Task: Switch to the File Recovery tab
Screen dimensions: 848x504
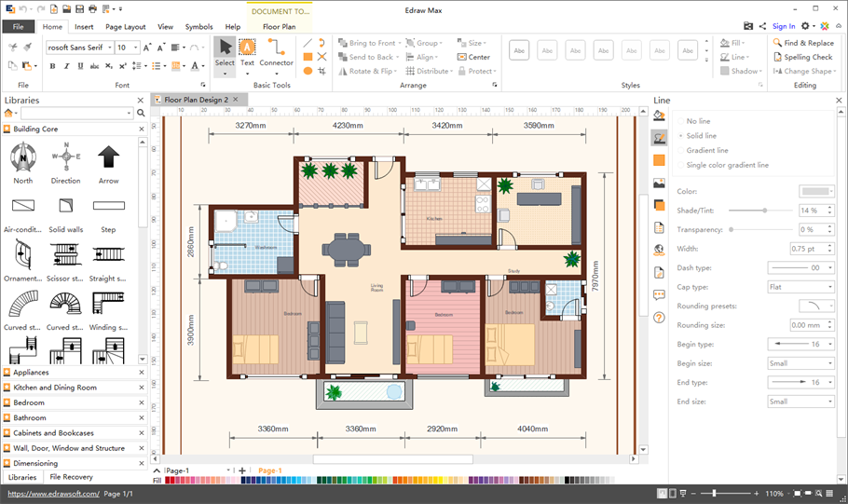Action: point(71,477)
